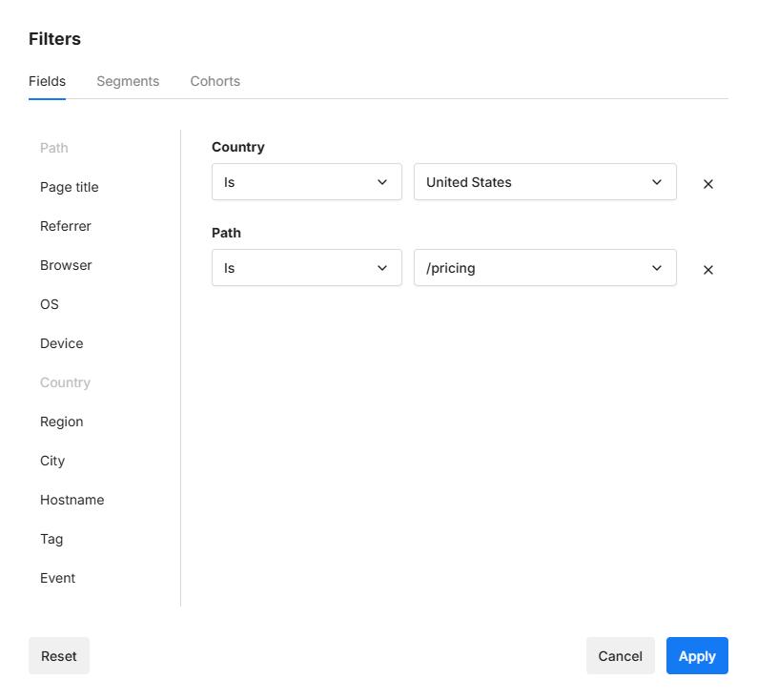Expand the /pricing value dropdown
The width and height of the screenshot is (757, 700).
pos(544,268)
